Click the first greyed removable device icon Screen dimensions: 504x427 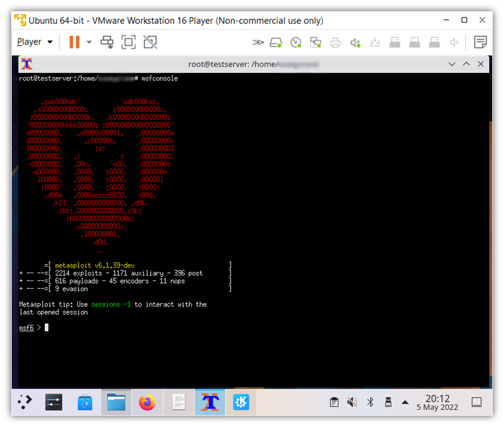395,42
